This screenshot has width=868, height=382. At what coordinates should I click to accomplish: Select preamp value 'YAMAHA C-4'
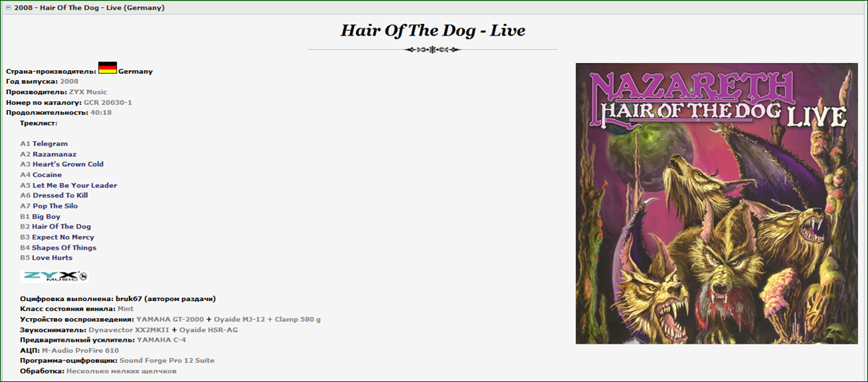coord(161,340)
